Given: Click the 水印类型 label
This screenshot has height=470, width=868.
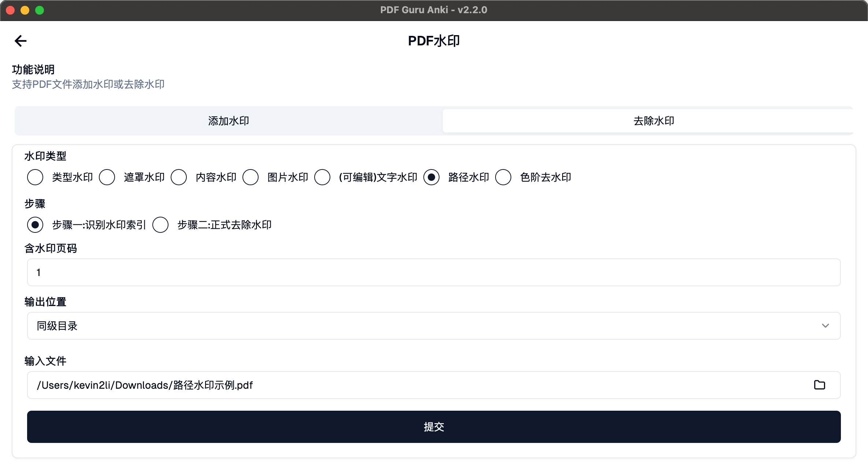Looking at the screenshot, I should 45,156.
